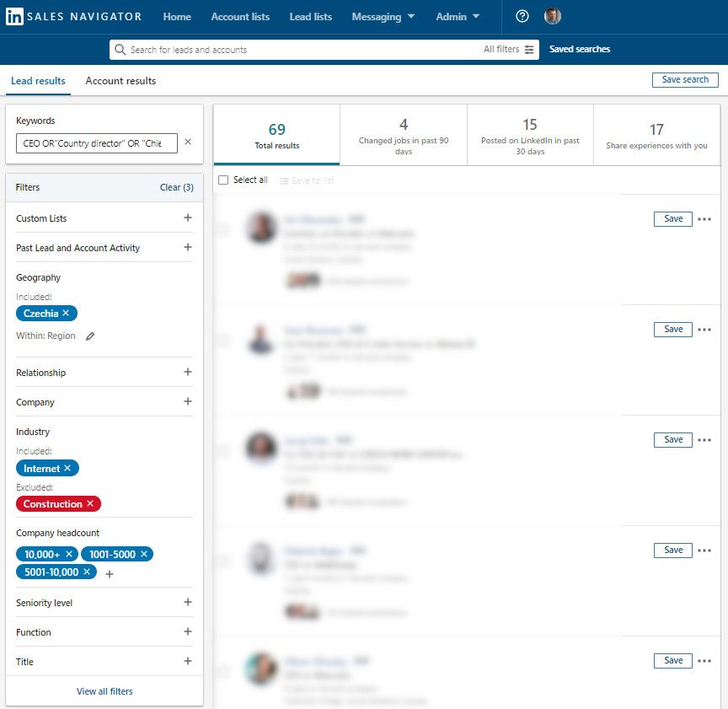
Task: Click the fifth lead's profile photo
Action: [261, 669]
